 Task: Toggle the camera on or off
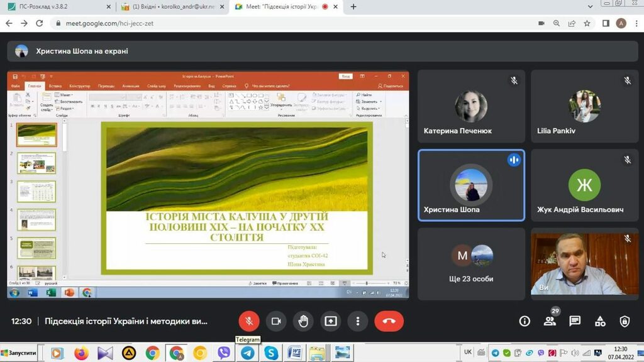click(x=275, y=321)
